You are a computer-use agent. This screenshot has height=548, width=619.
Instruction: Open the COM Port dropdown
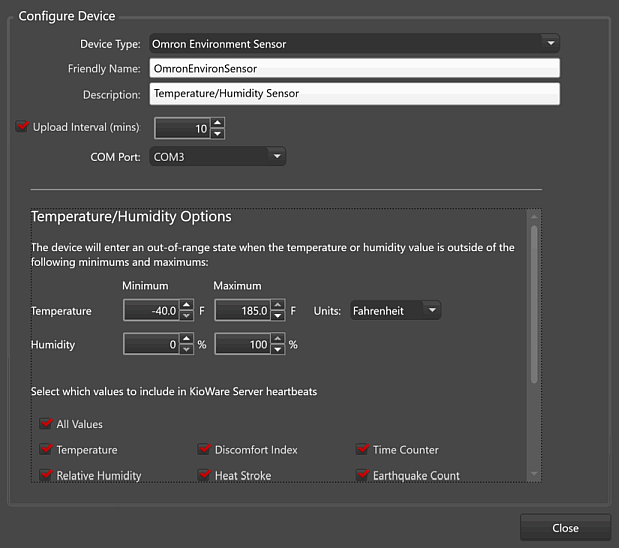point(217,156)
